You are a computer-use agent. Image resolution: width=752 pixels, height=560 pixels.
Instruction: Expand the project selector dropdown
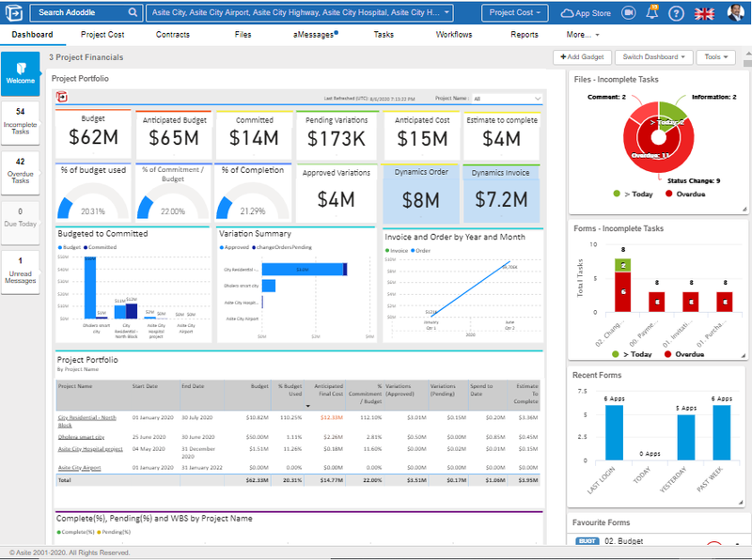click(446, 12)
